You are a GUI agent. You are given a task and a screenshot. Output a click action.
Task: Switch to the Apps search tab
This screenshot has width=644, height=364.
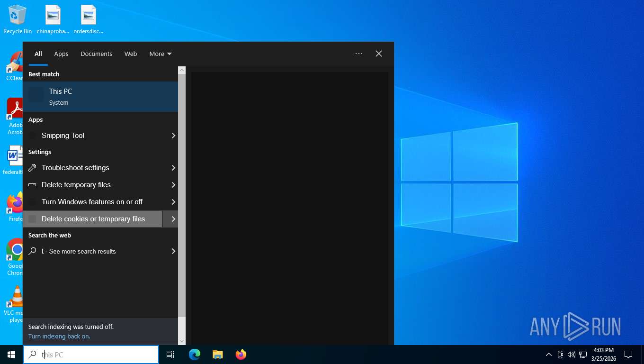tap(61, 54)
